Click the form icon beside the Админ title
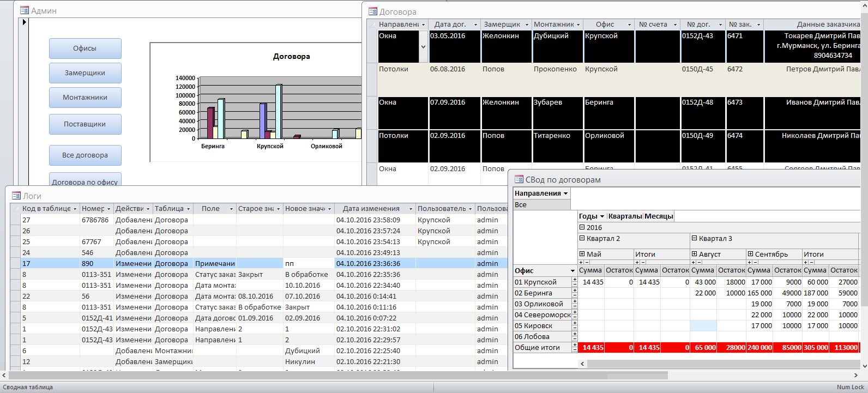868x393 pixels. (24, 10)
